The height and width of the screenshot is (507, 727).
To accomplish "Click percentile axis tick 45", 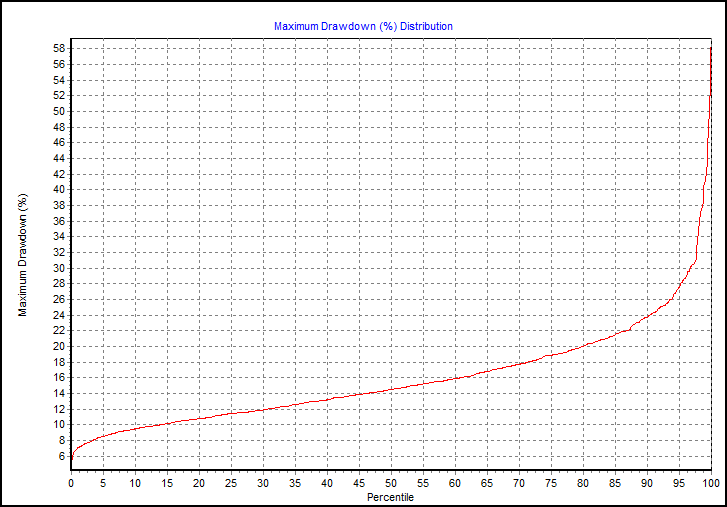I will coord(359,483).
